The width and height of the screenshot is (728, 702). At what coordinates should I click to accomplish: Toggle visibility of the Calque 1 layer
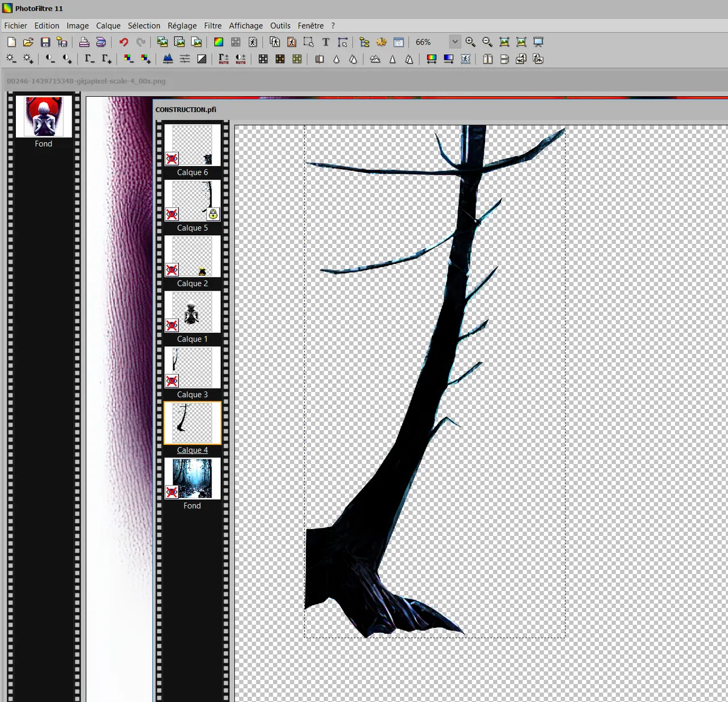[x=172, y=325]
